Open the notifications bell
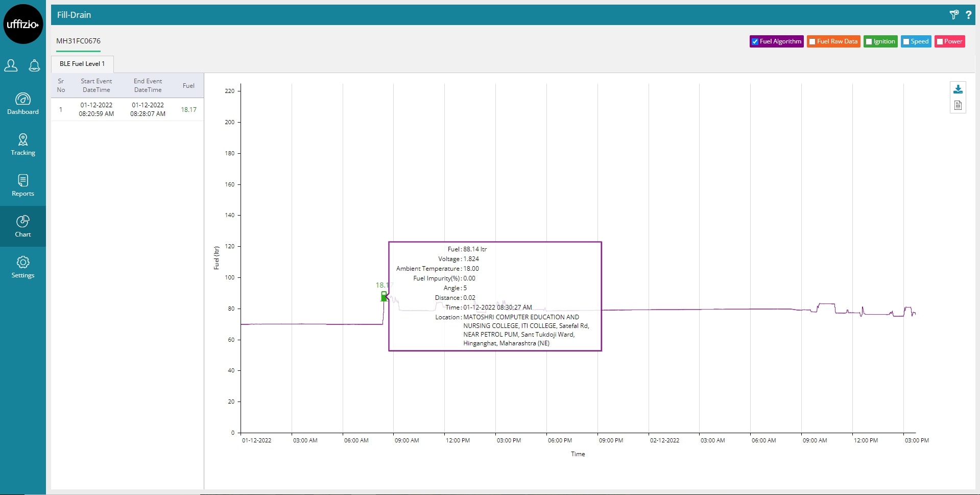This screenshot has height=495, width=980. [34, 65]
